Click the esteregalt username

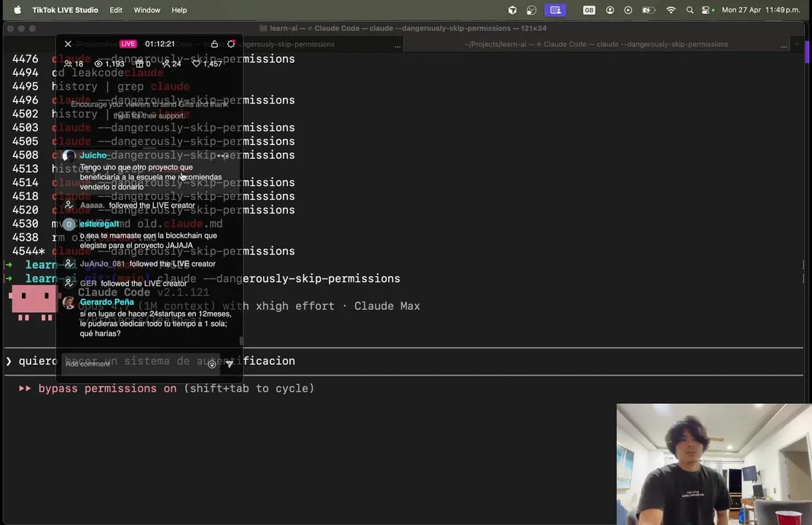[x=99, y=224]
